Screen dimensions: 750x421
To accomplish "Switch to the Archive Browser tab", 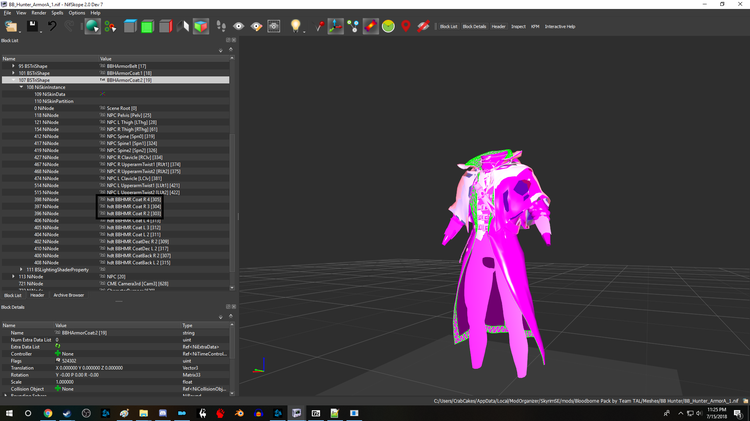I will click(x=69, y=295).
